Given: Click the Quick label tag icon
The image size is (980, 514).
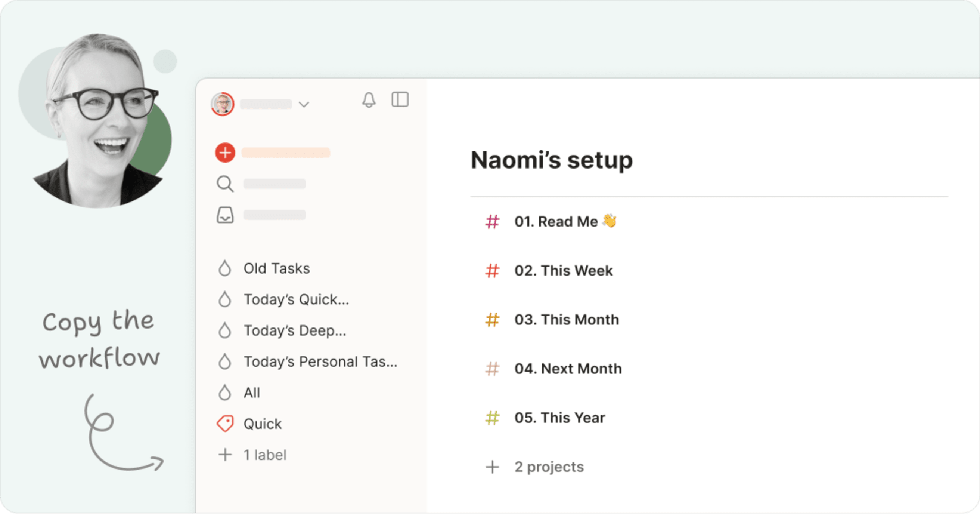Looking at the screenshot, I should coord(225,424).
